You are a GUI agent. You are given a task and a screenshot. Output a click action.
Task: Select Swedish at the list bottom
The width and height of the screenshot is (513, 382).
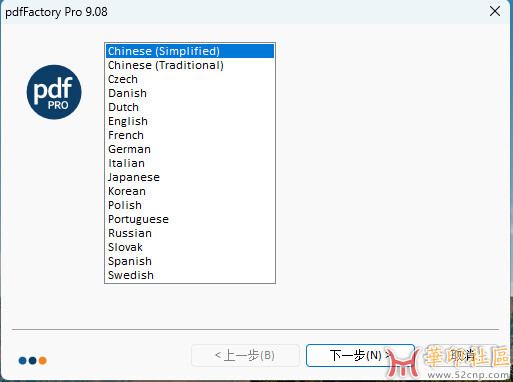[x=190, y=275]
